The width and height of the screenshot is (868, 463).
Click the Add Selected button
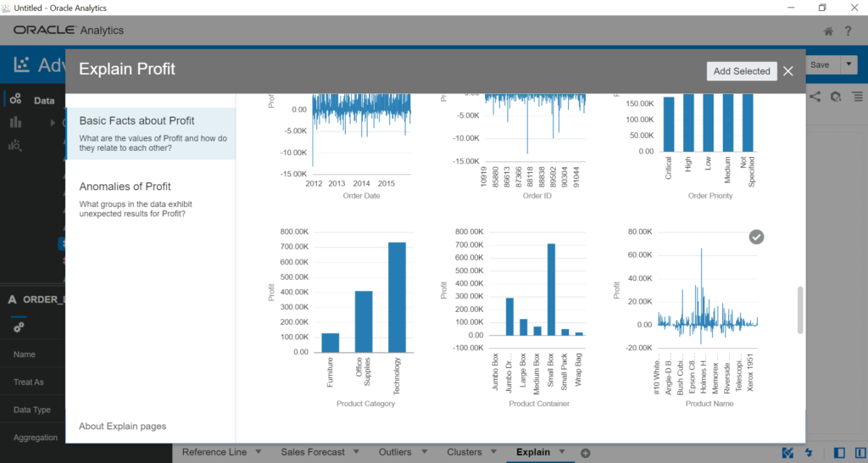pos(742,71)
